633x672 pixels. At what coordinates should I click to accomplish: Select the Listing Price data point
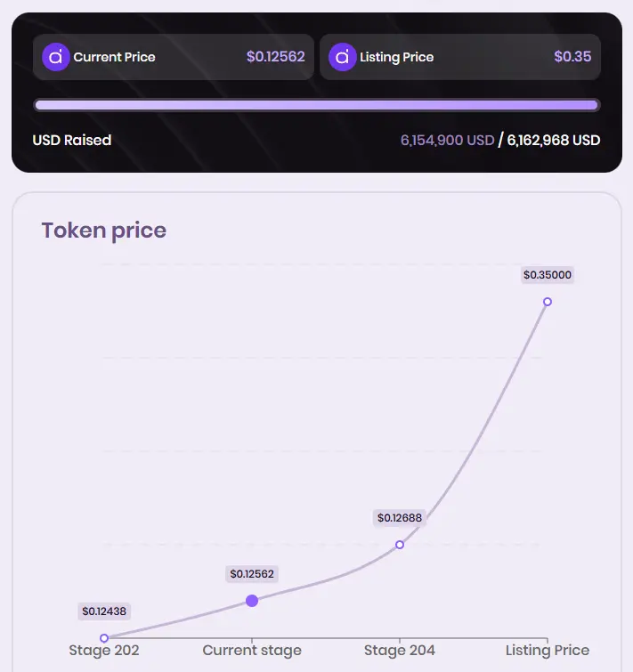(548, 302)
